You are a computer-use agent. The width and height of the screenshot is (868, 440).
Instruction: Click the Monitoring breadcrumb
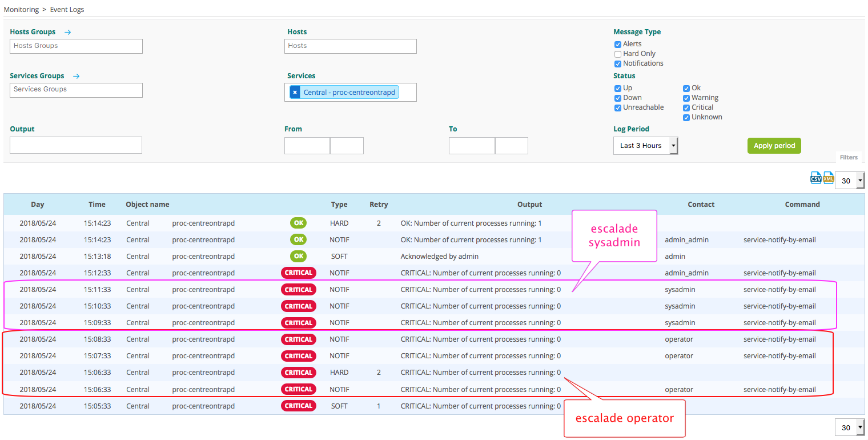[21, 10]
